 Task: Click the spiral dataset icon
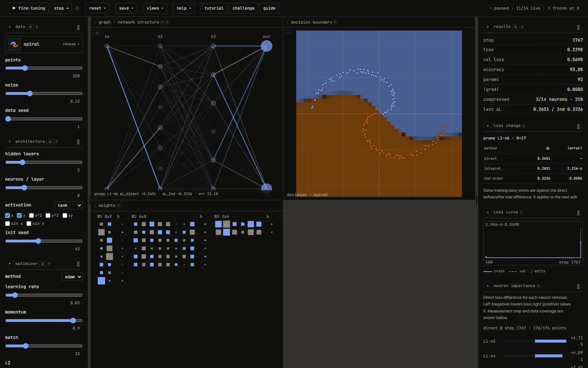point(14,44)
